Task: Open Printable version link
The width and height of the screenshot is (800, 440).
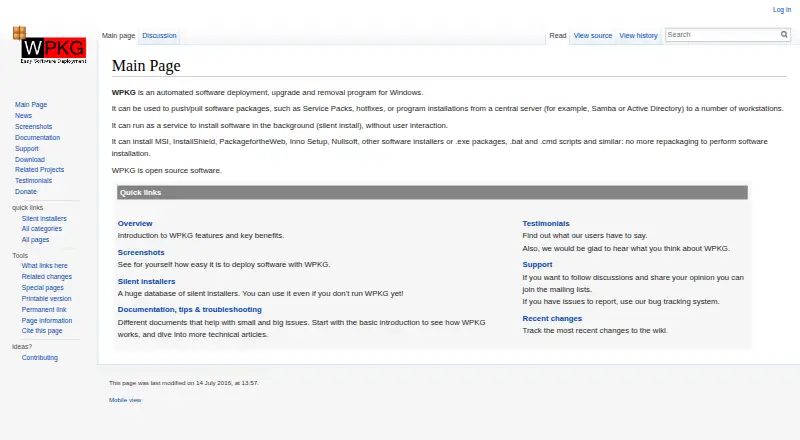Action: pyautogui.click(x=46, y=299)
